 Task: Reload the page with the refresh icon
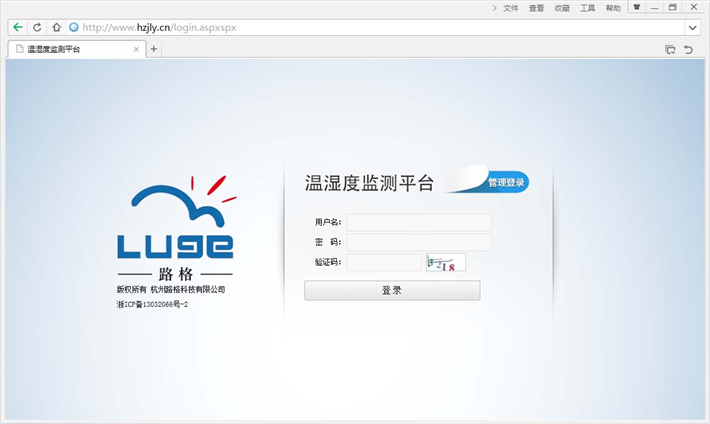coord(37,27)
